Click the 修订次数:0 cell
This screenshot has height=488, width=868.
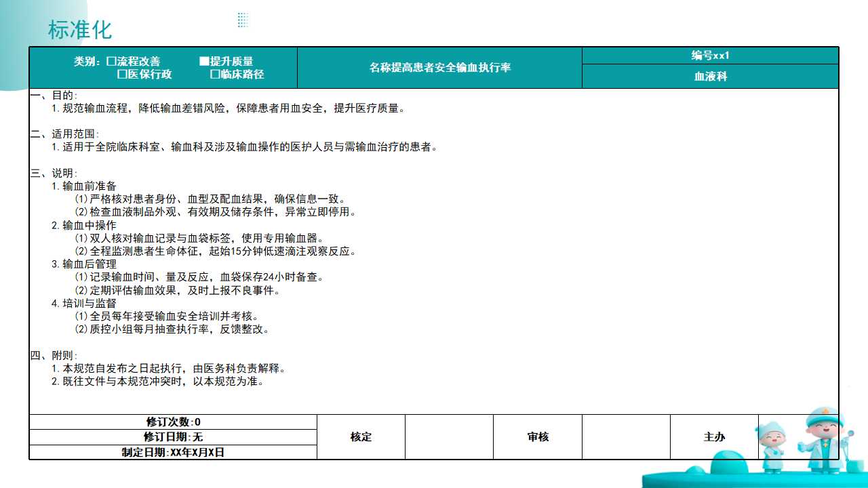(x=173, y=422)
